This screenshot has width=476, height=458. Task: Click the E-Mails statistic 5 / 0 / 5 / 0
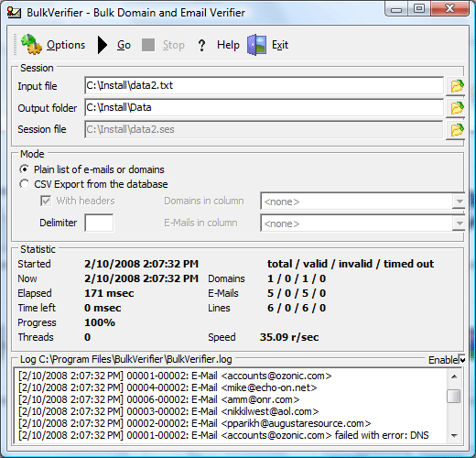[x=297, y=293]
